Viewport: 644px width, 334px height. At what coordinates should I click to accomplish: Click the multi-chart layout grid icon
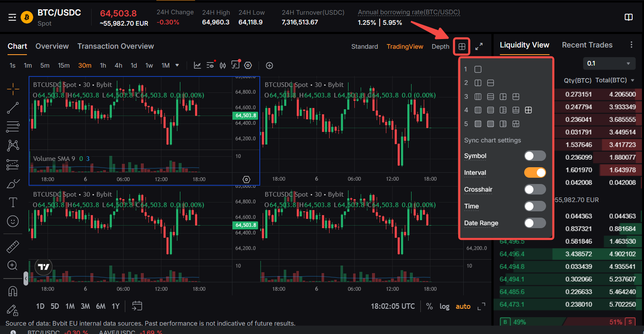coord(462,47)
